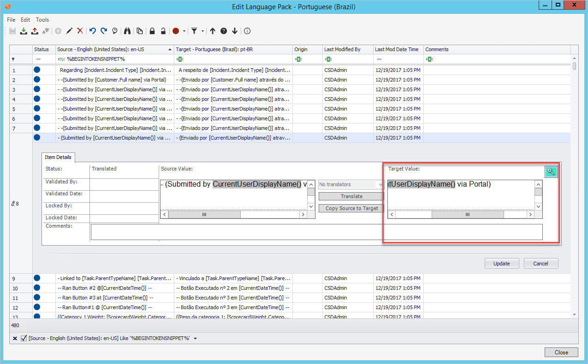Click the Origin column header
The image size is (588, 364).
coord(307,49)
